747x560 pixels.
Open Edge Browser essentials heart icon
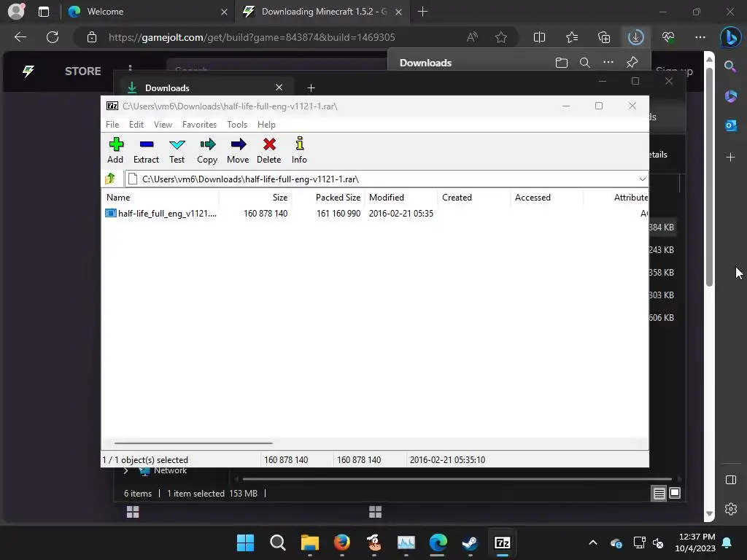pos(668,37)
